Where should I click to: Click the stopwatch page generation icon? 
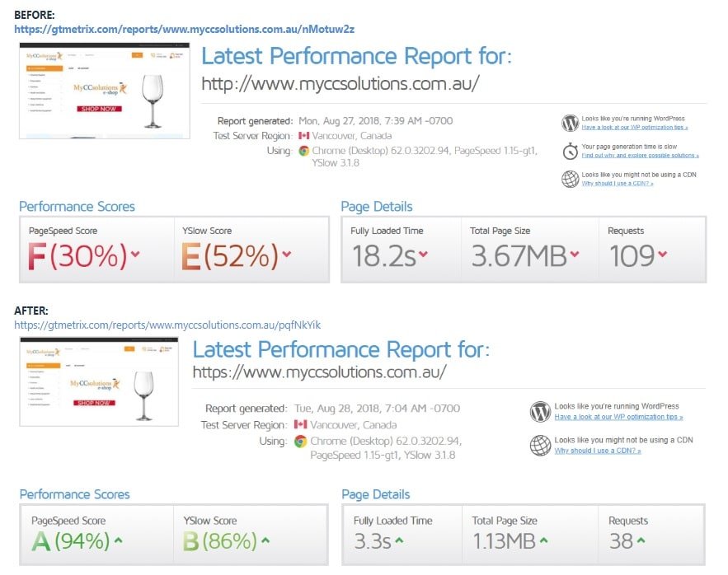[x=571, y=151]
